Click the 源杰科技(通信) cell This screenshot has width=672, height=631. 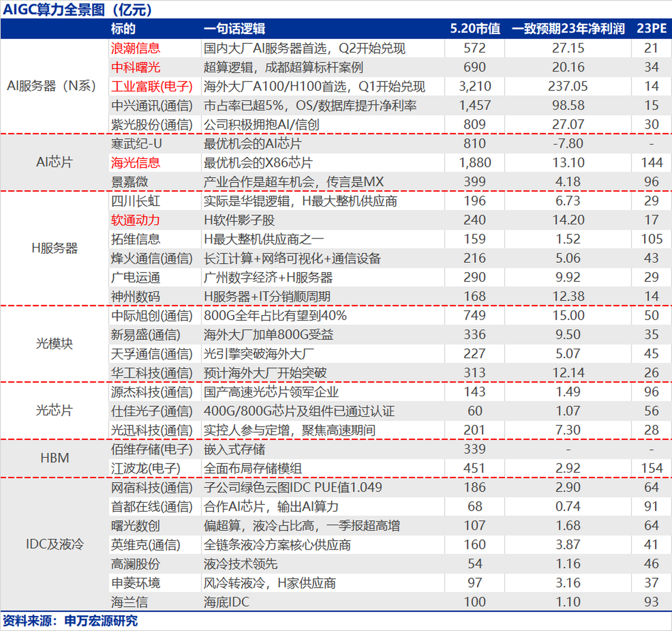click(152, 392)
